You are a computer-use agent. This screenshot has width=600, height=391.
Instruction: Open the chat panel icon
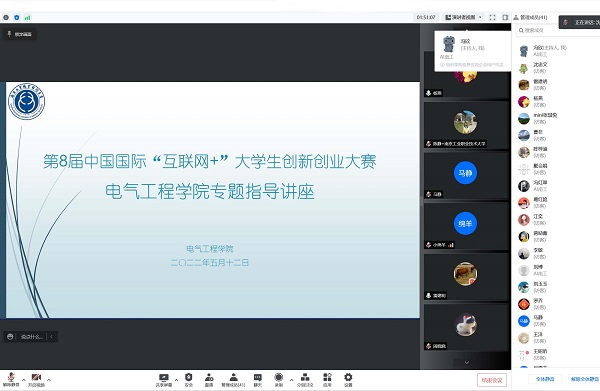(x=258, y=380)
